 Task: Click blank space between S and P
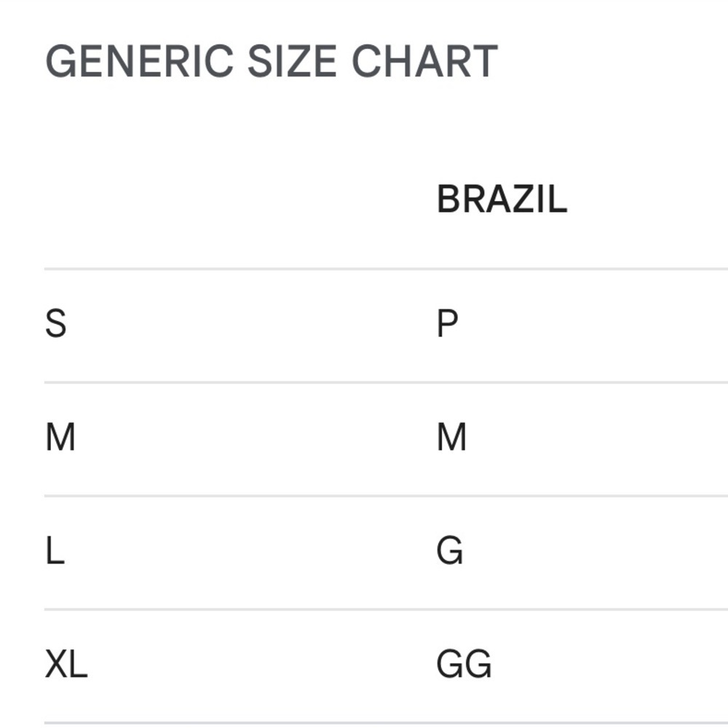coord(250,324)
